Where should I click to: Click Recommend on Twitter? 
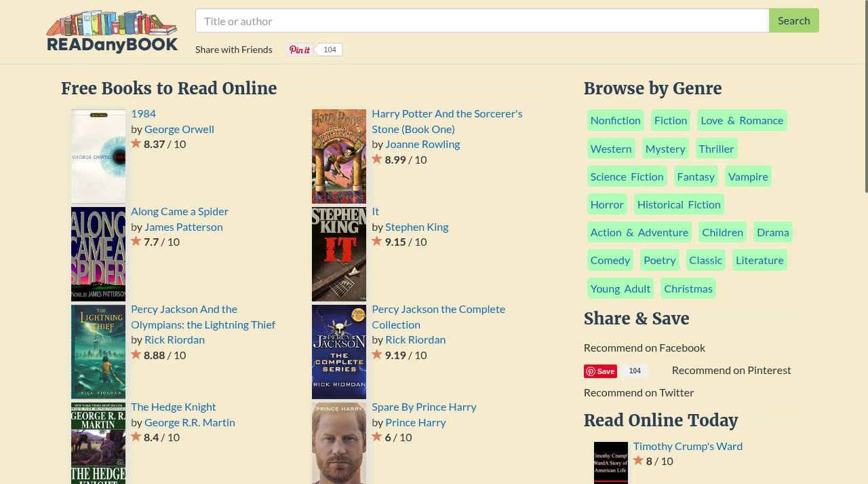(x=639, y=392)
